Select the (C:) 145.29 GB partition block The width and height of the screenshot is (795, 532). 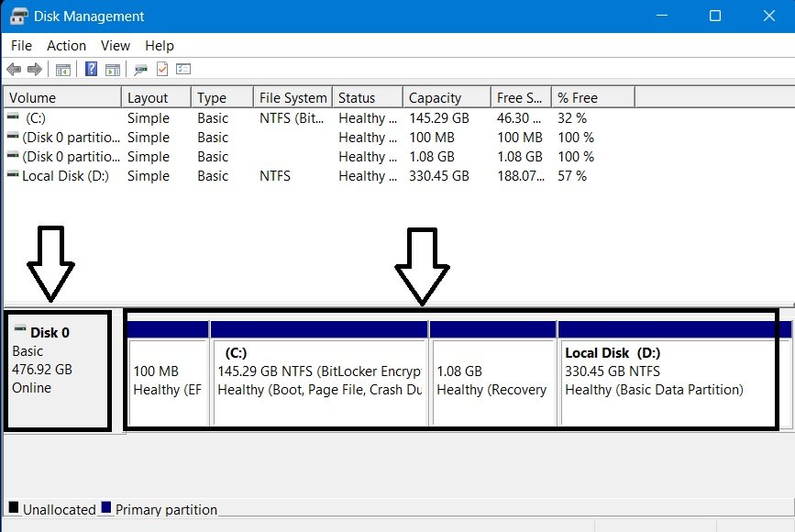(319, 373)
